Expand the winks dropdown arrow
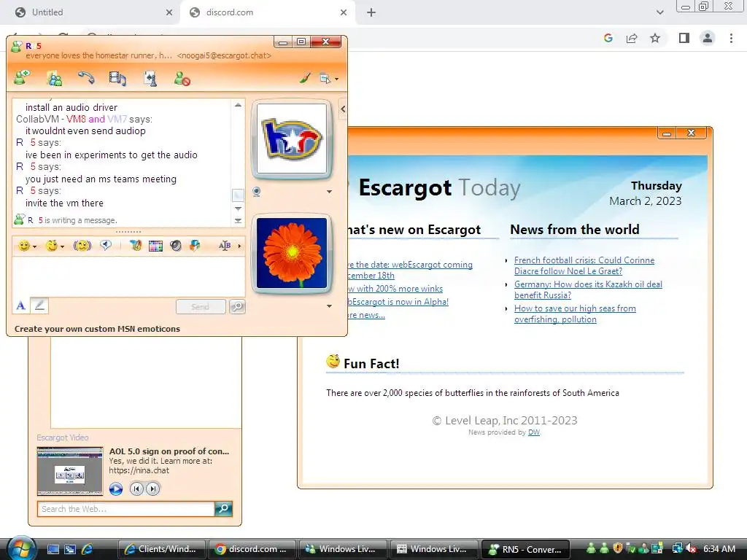This screenshot has height=560, width=747. click(63, 246)
